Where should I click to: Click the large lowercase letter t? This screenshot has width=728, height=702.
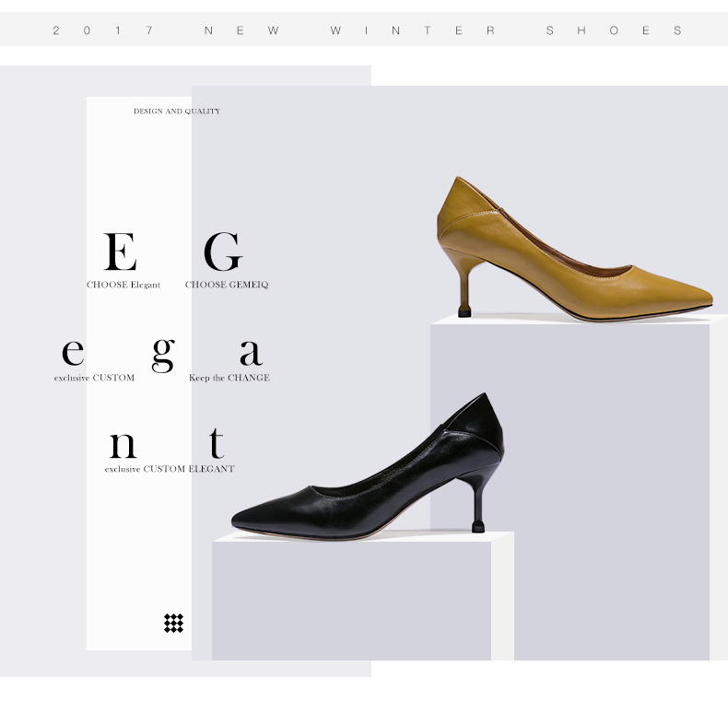[216, 443]
